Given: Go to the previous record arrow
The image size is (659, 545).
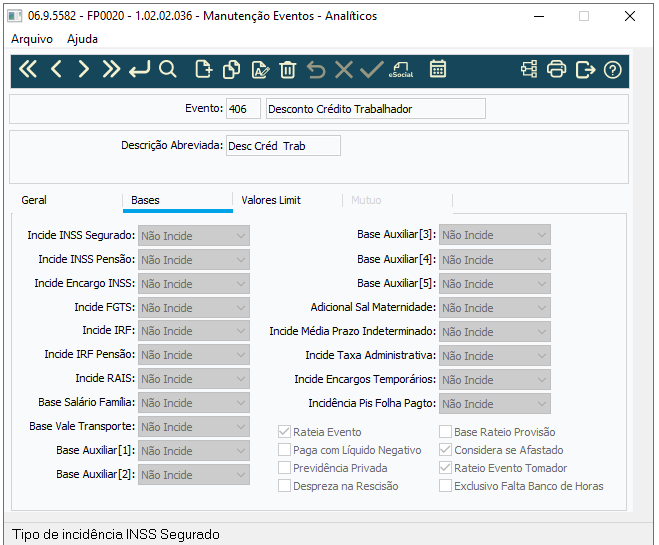Looking at the screenshot, I should [56, 69].
